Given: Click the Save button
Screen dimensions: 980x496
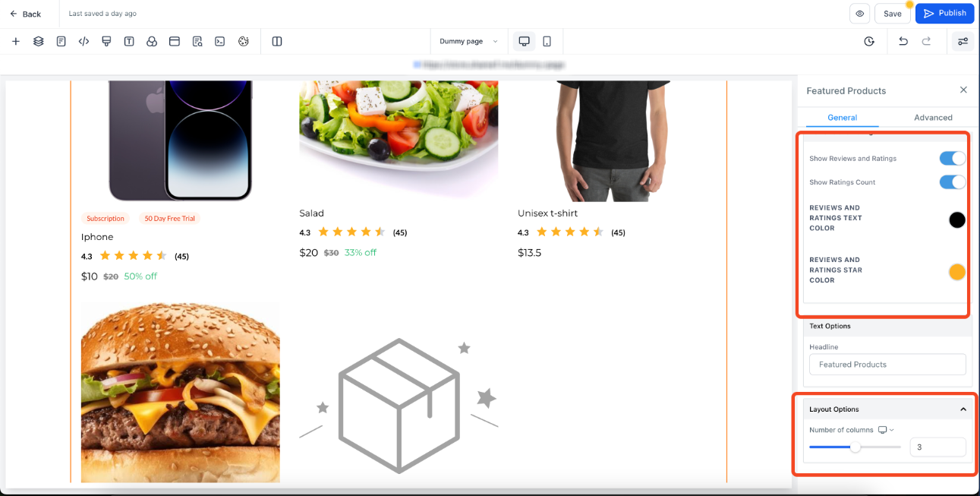Looking at the screenshot, I should 893,14.
